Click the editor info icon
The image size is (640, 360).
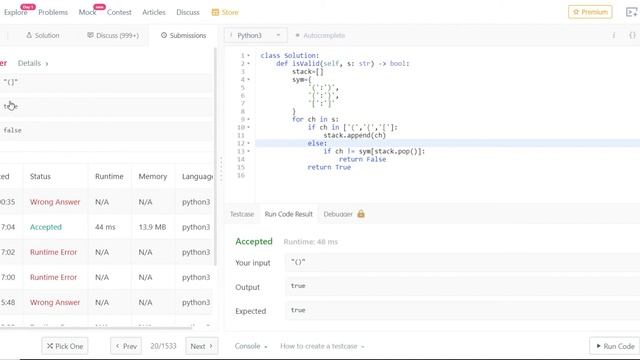click(x=613, y=36)
